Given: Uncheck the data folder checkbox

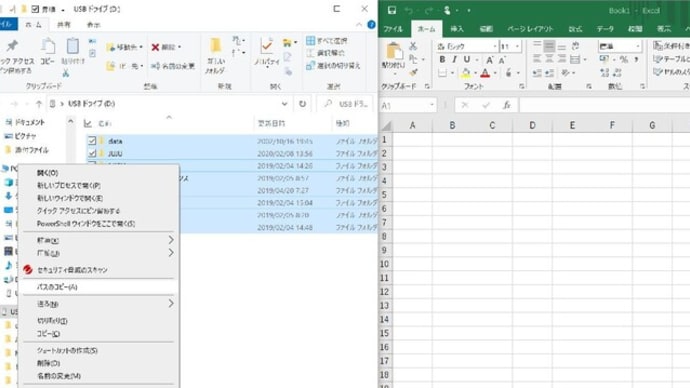Looking at the screenshot, I should (92, 141).
